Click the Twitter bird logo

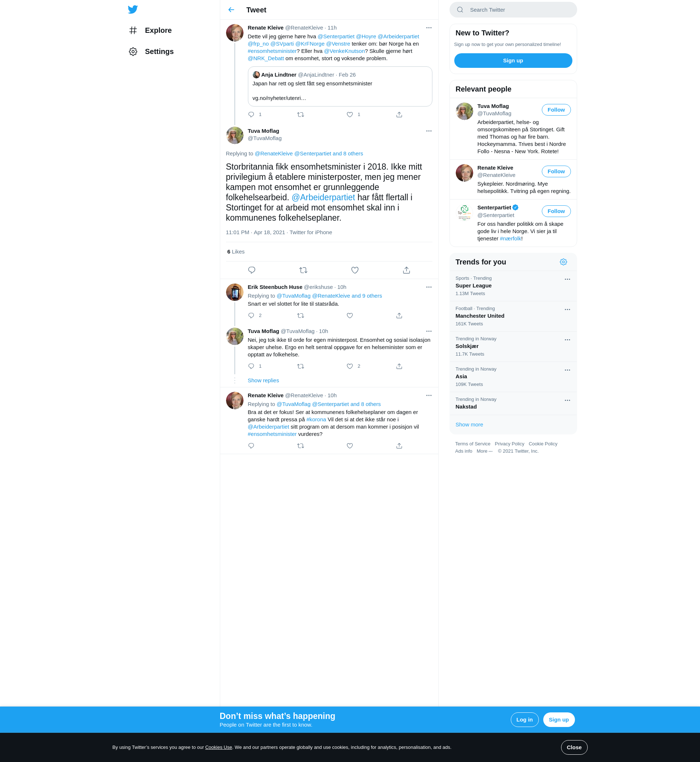[x=133, y=9]
